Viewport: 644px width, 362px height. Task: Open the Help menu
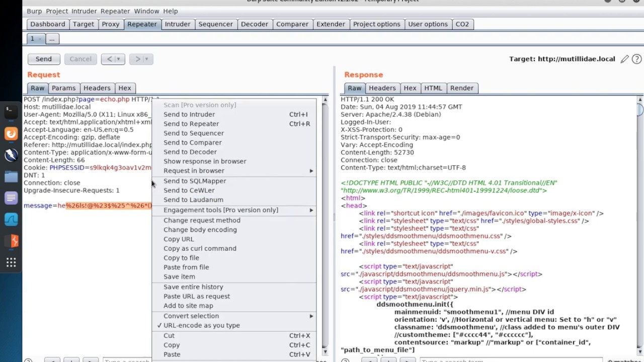click(x=171, y=11)
